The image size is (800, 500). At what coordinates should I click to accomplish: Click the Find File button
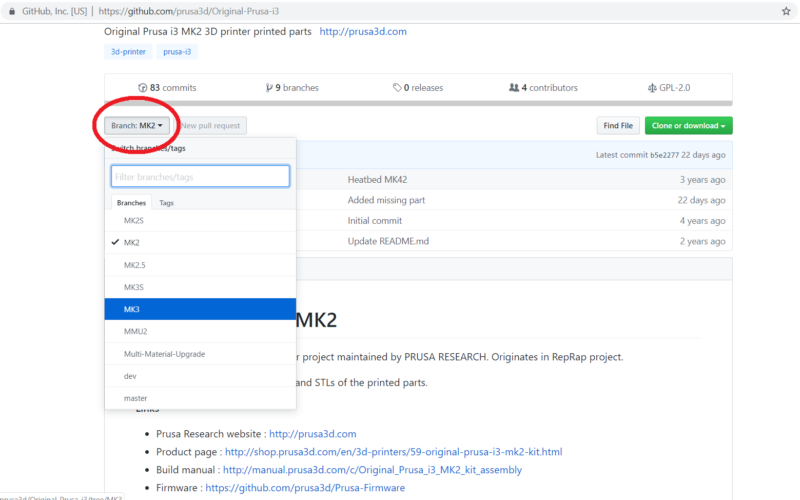coord(617,126)
